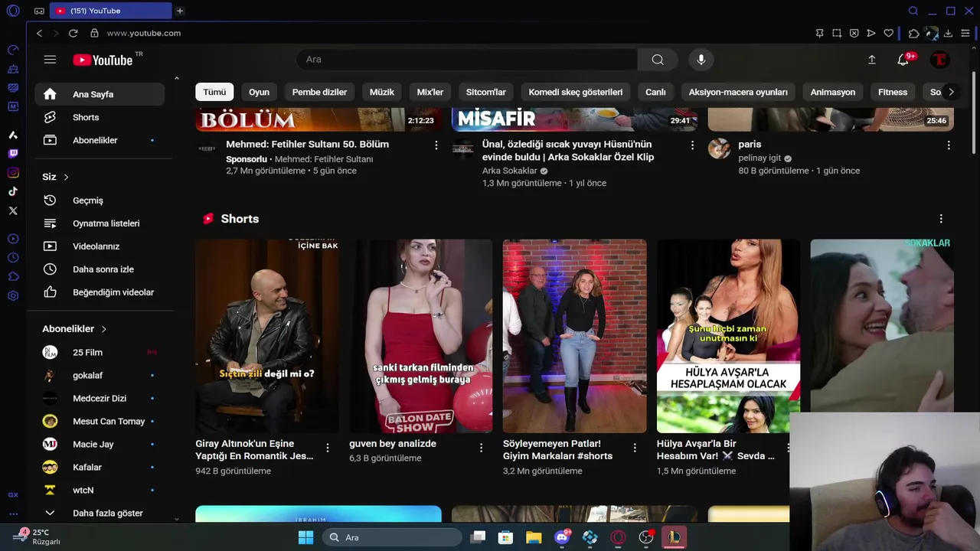Open Shorts in sidebar

click(x=100, y=117)
